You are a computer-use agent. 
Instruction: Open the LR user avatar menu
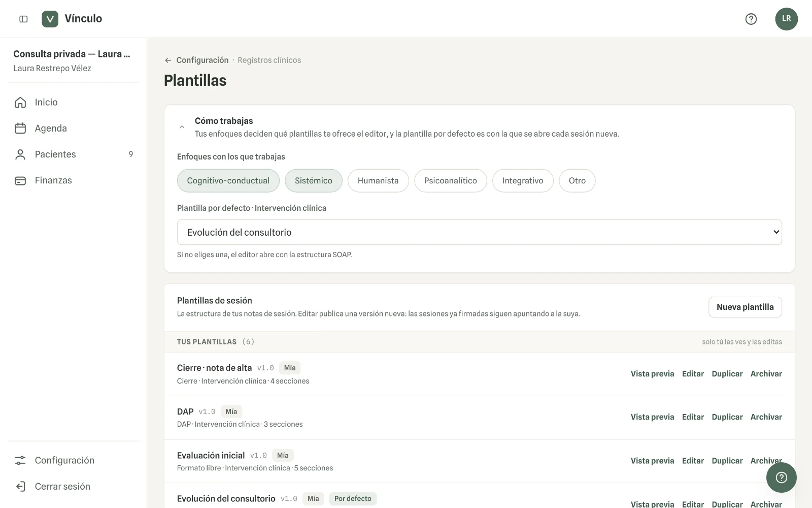(786, 19)
